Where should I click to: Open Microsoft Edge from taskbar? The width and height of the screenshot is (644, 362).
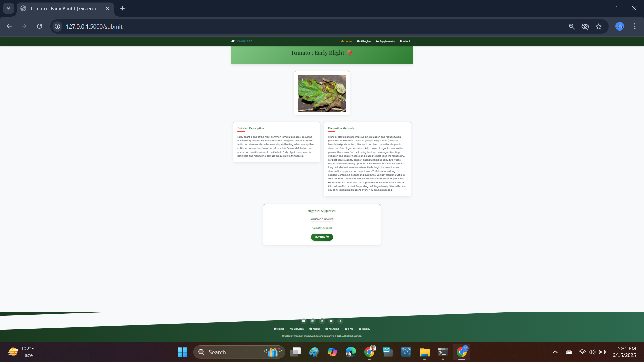pyautogui.click(x=351, y=352)
